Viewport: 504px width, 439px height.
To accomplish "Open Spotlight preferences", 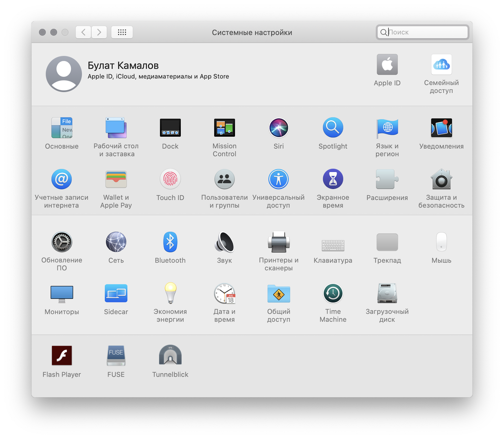I will point(333,128).
